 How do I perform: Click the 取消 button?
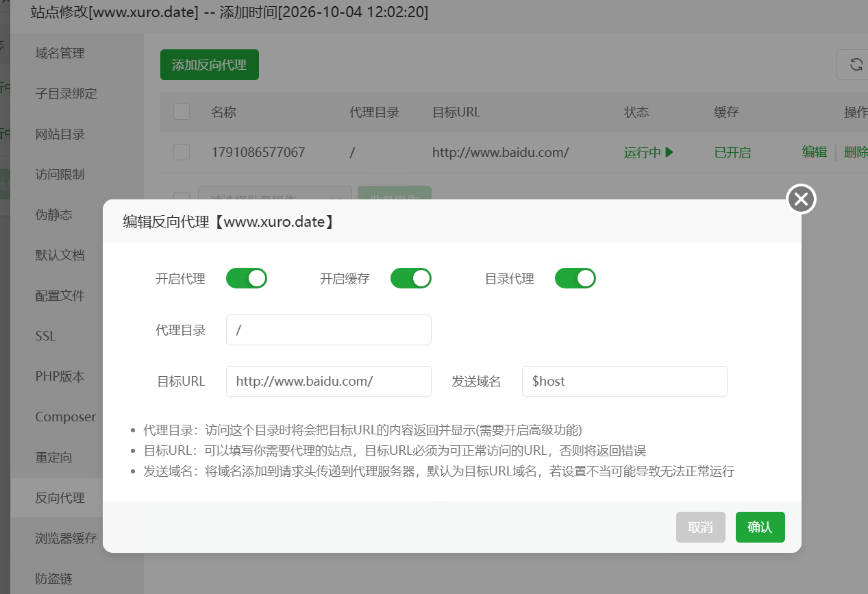(701, 528)
